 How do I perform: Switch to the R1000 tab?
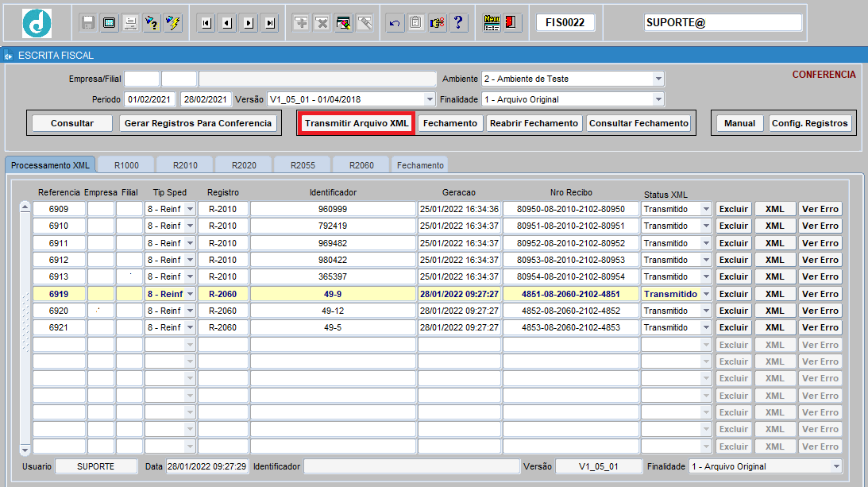point(127,165)
